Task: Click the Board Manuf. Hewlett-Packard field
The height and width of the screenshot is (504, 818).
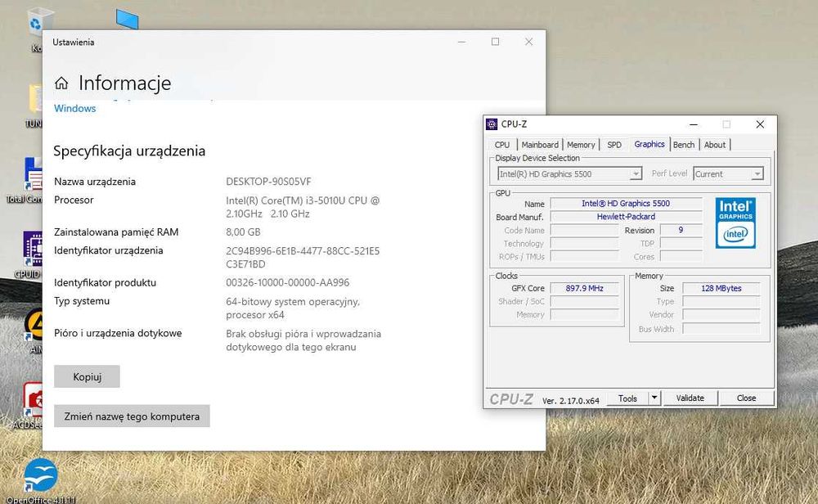Action: (x=626, y=217)
